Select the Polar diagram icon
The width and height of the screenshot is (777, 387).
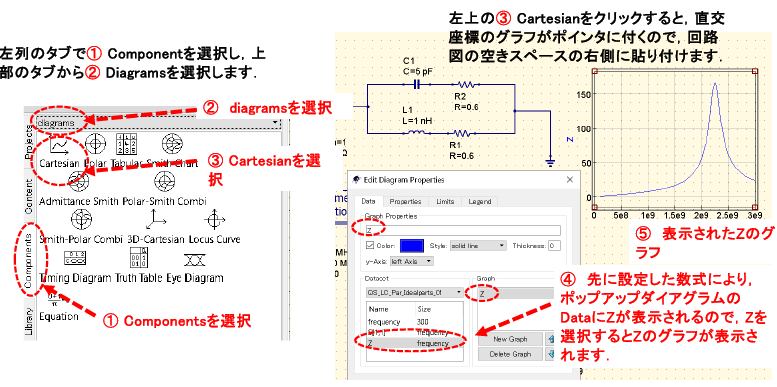pos(95,144)
